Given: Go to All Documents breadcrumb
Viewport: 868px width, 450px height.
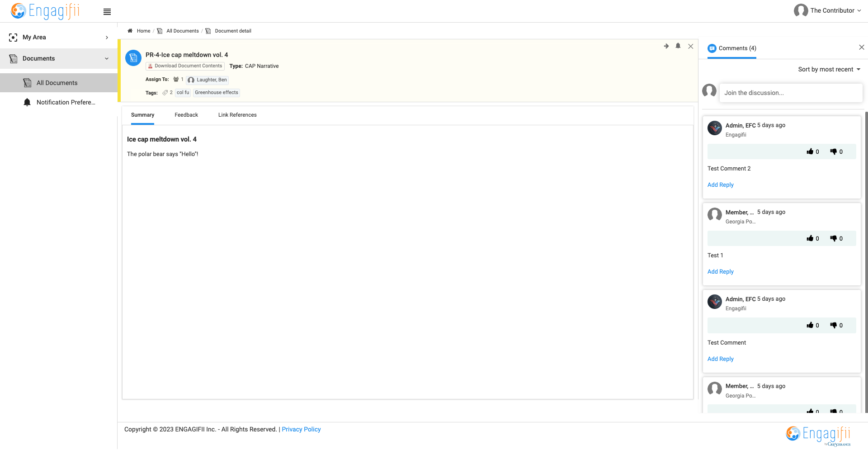Looking at the screenshot, I should [x=182, y=31].
